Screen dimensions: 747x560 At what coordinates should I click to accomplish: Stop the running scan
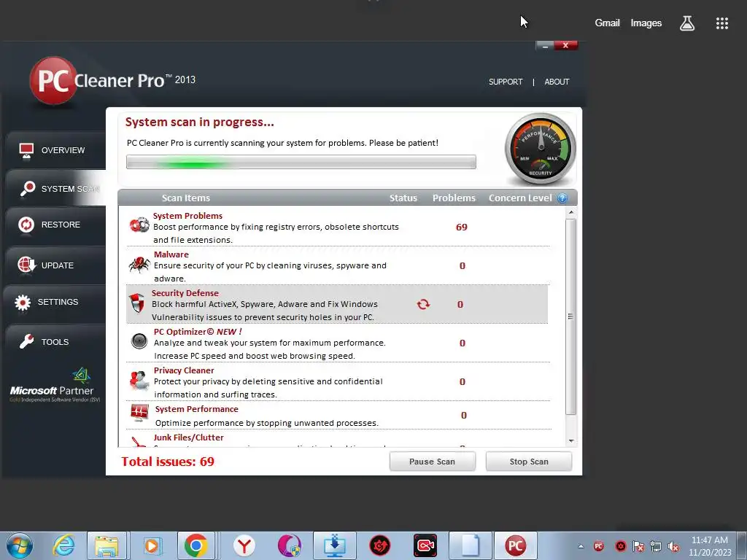point(529,462)
